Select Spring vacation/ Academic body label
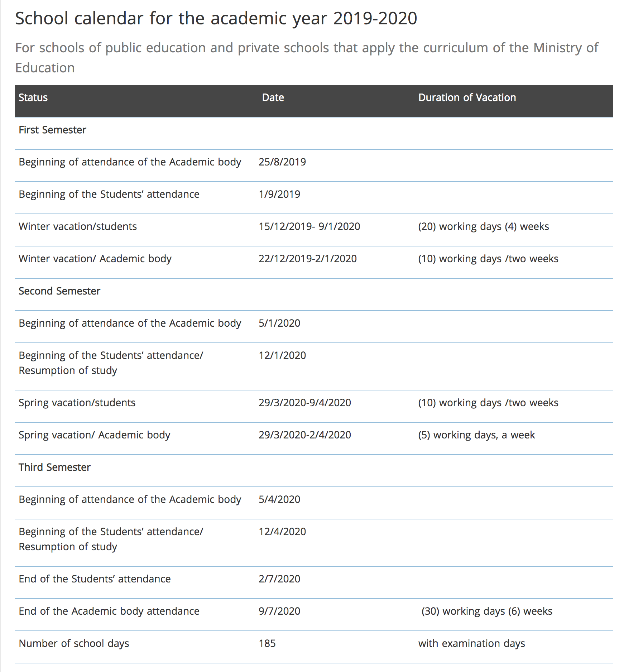Screen dimensions: 624x672 [94, 435]
